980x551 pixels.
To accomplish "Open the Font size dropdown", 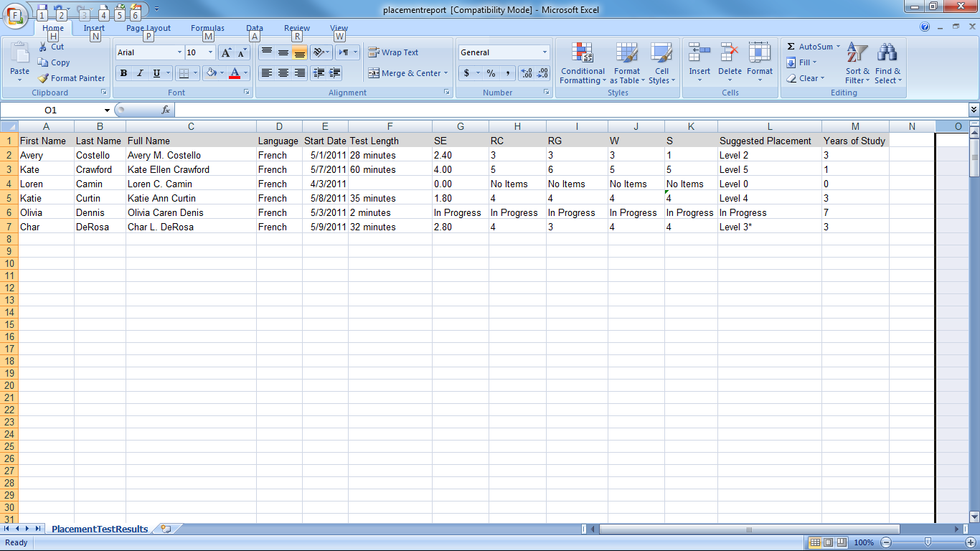I will tap(210, 52).
